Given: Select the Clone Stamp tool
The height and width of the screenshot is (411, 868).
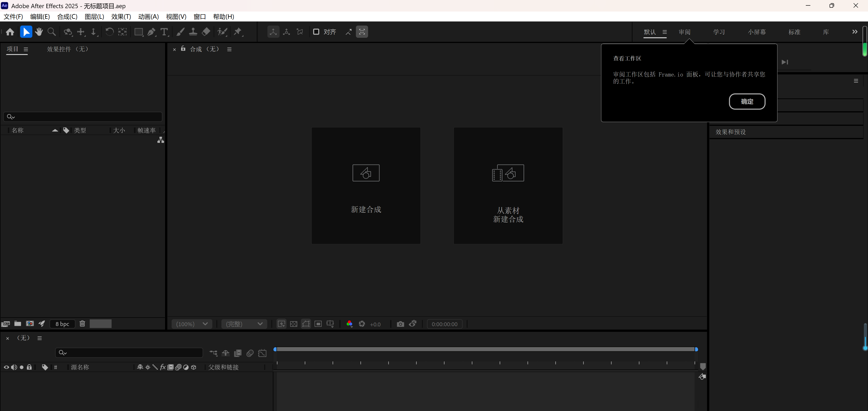Looking at the screenshot, I should coord(193,32).
